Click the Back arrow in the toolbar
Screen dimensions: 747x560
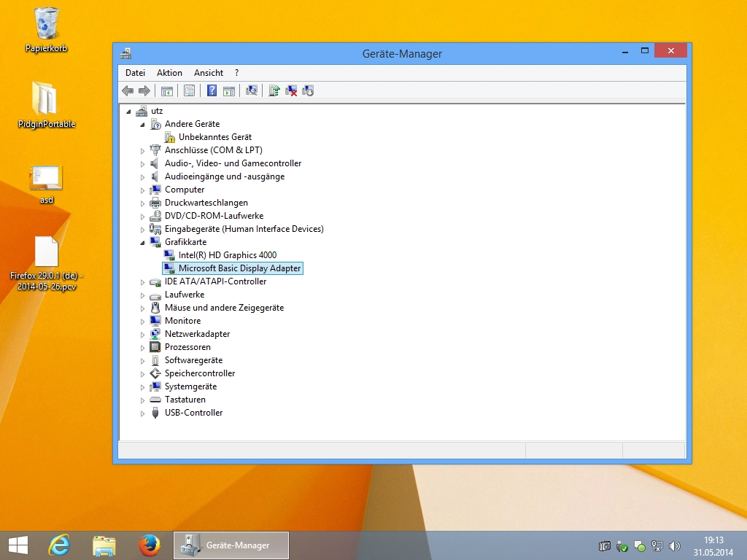[x=128, y=90]
